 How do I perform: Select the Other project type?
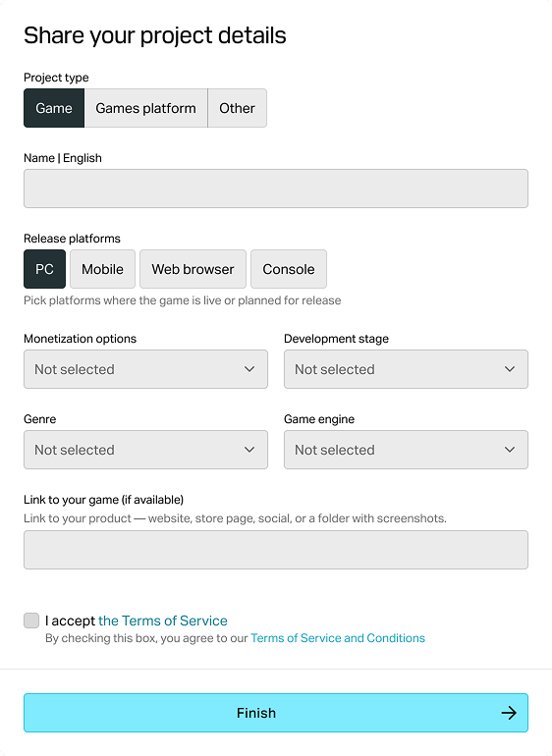[x=237, y=108]
